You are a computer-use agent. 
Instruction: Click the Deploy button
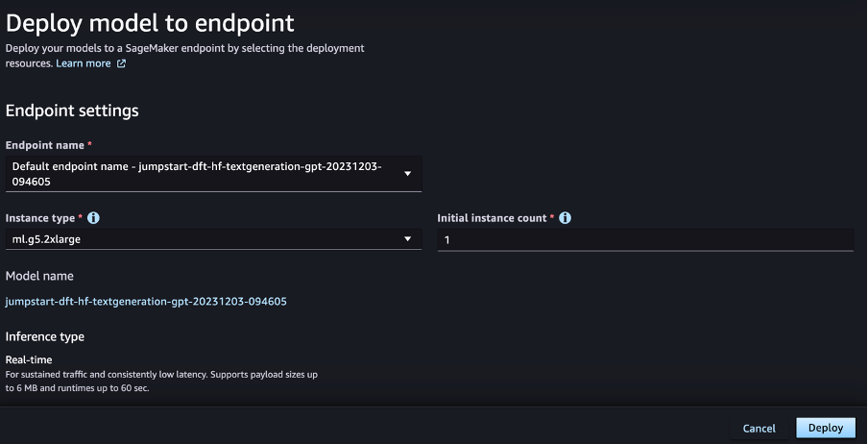click(826, 428)
